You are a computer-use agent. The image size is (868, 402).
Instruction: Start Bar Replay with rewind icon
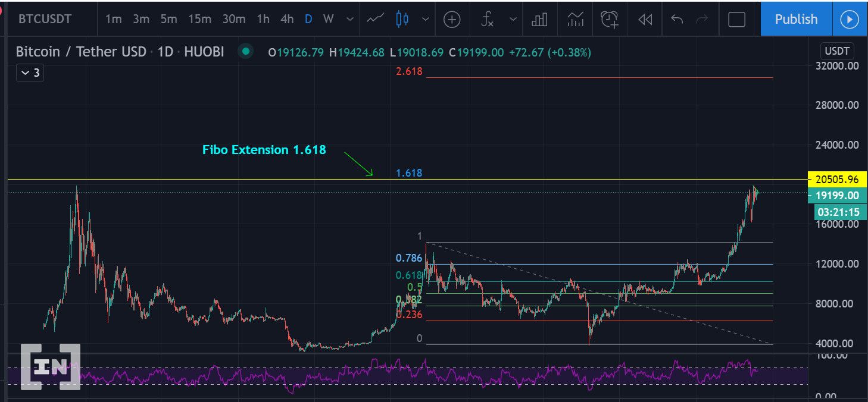pos(645,20)
